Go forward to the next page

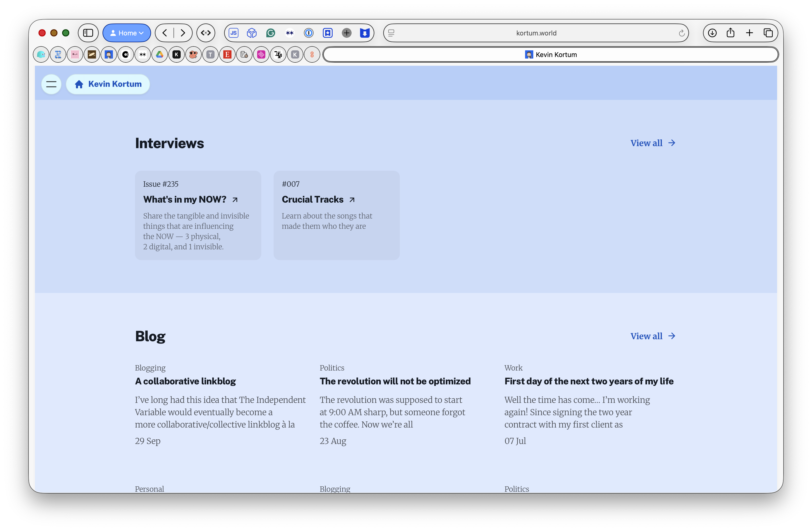point(183,33)
